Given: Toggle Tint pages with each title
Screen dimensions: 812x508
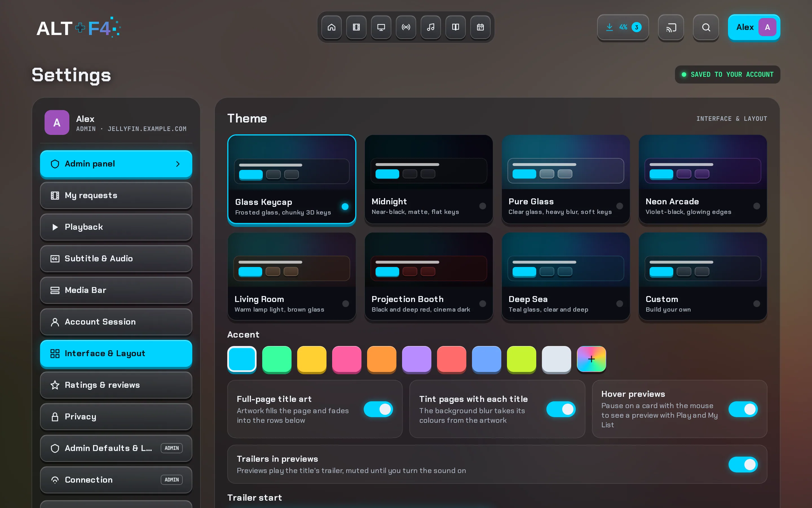Looking at the screenshot, I should click(x=561, y=409).
